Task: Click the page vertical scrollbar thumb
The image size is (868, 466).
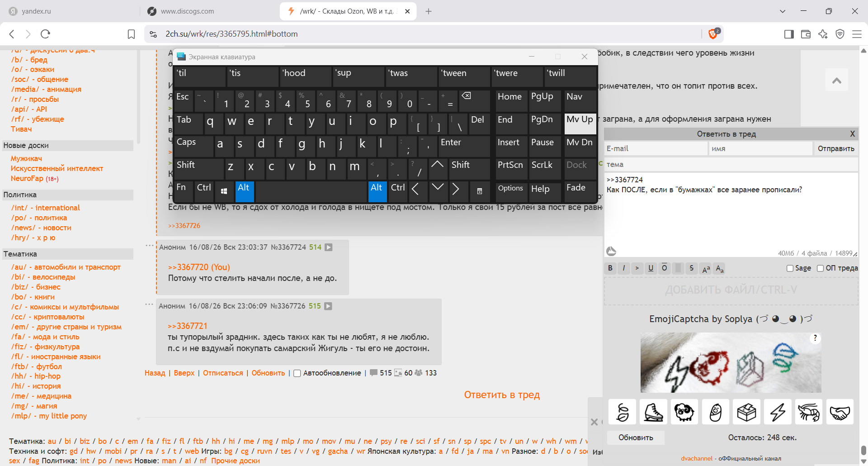Action: (863, 451)
